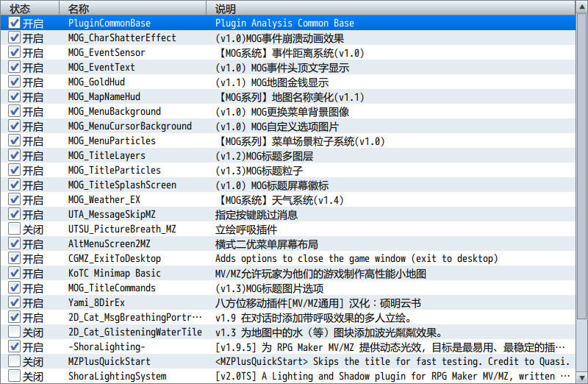588x384 pixels.
Task: Click the scrollbar down arrow
Action: [x=581, y=377]
